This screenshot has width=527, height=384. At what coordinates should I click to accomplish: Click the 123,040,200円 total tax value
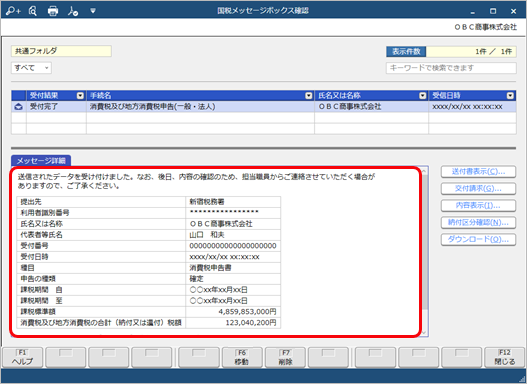251,323
